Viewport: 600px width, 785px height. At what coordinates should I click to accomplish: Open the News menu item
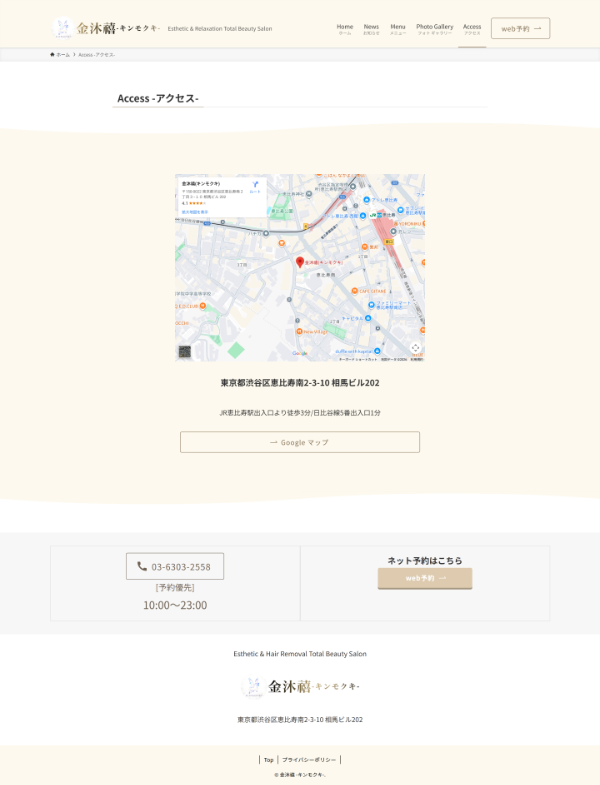click(371, 29)
